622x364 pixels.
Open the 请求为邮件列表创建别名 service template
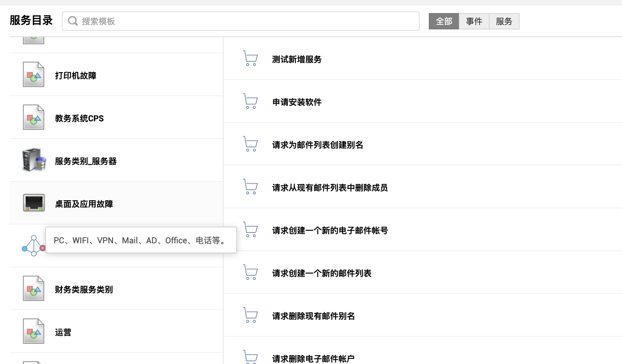click(317, 145)
